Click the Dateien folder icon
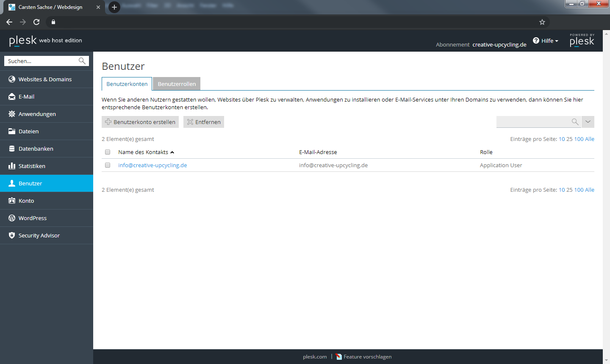Screen dimensions: 610x364 coord(12,131)
